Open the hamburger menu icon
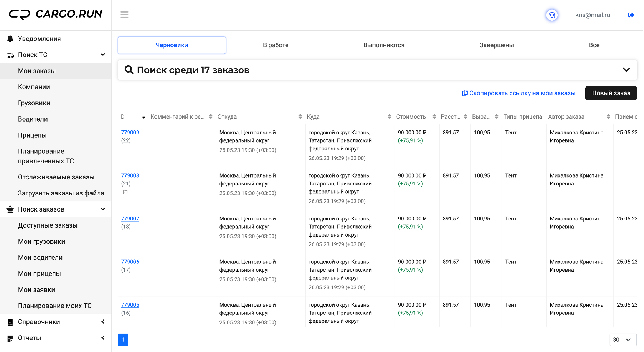The image size is (644, 352). [x=124, y=15]
